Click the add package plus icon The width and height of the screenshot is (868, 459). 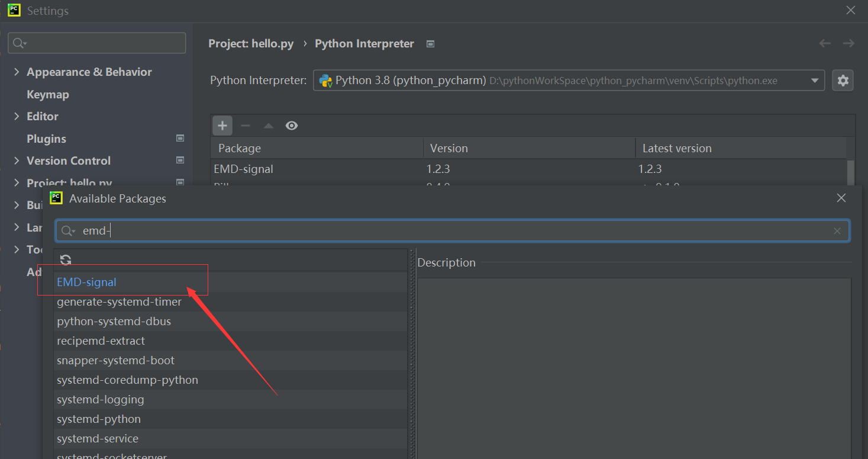coord(222,126)
